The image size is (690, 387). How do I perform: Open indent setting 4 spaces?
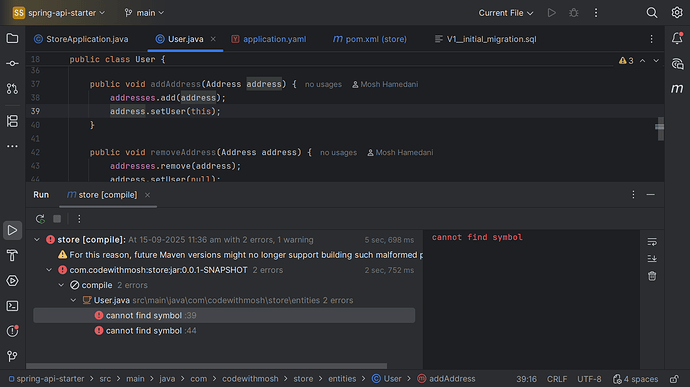[x=635, y=379]
